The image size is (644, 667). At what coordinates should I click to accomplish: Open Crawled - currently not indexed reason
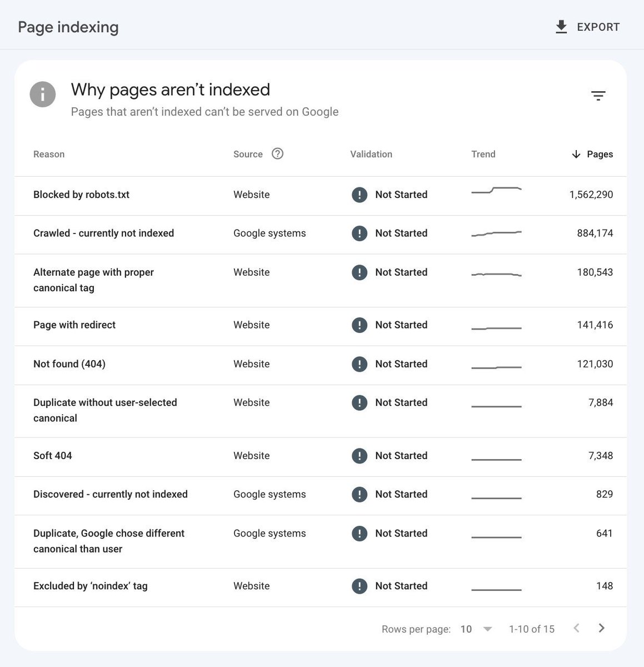point(103,233)
